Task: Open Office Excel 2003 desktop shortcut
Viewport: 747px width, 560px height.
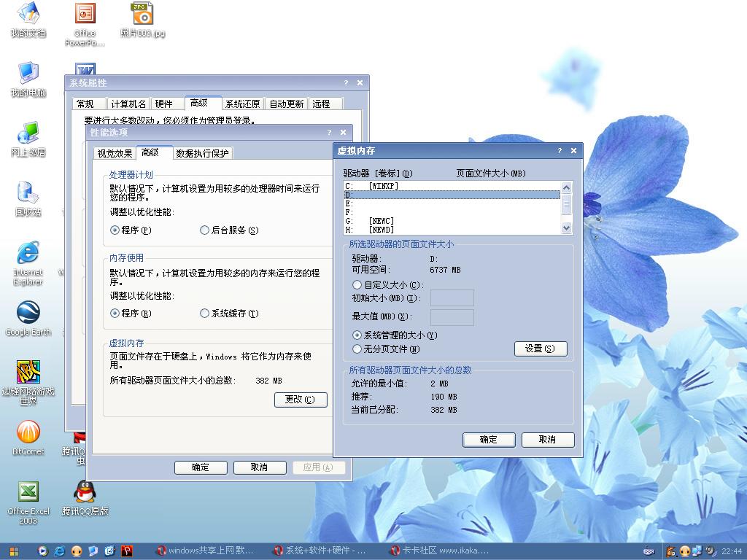Action: click(x=28, y=503)
